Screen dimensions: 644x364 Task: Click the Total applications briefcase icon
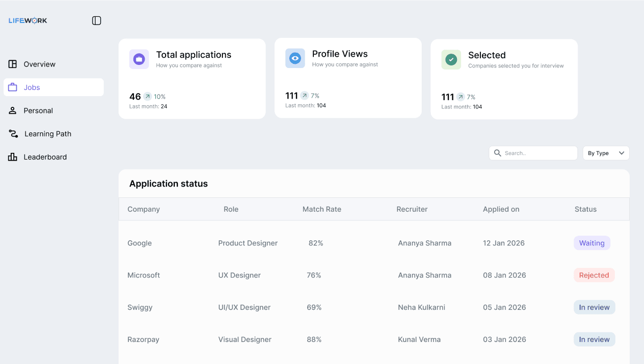(139, 59)
